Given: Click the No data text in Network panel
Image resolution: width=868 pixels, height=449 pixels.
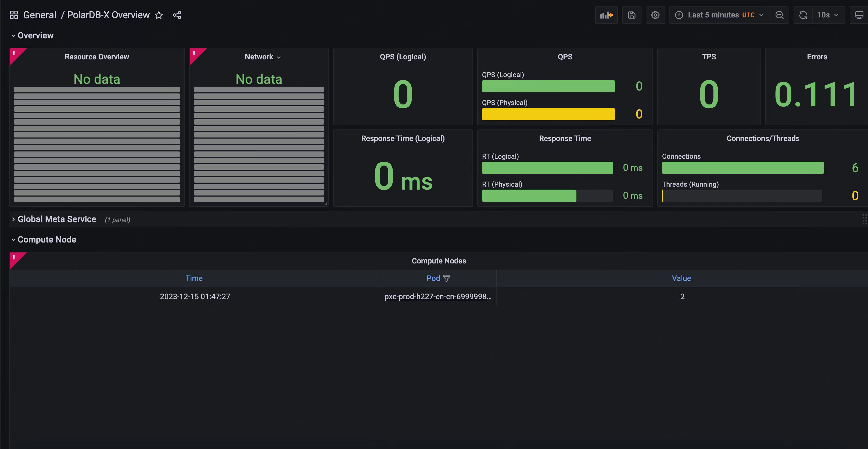Looking at the screenshot, I should tap(259, 79).
